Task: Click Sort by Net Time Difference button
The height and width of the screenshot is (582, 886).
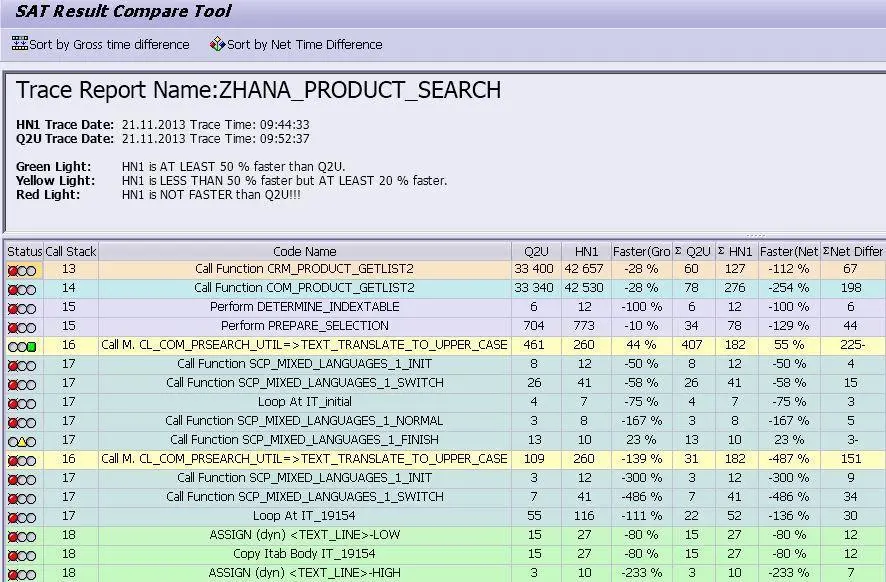Action: point(296,44)
